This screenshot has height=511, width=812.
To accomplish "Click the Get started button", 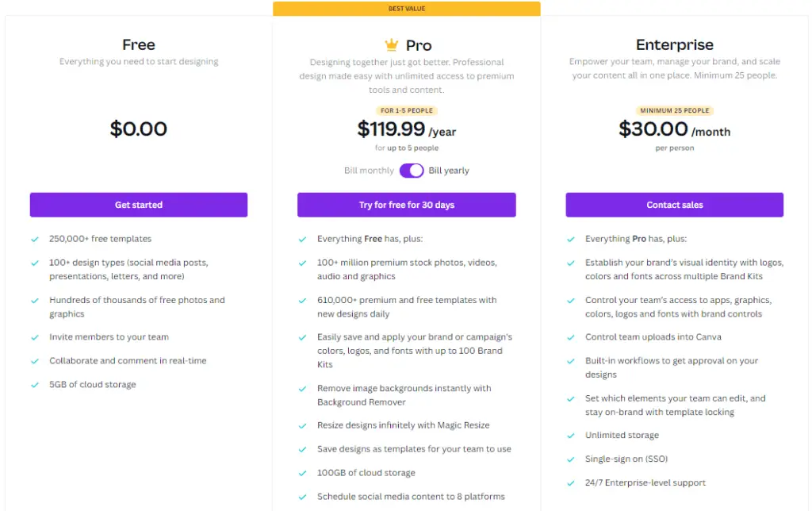I will click(x=139, y=205).
